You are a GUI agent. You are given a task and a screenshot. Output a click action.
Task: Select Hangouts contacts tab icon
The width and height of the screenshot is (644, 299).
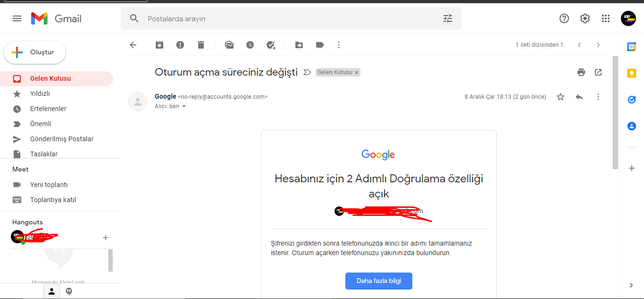click(52, 291)
